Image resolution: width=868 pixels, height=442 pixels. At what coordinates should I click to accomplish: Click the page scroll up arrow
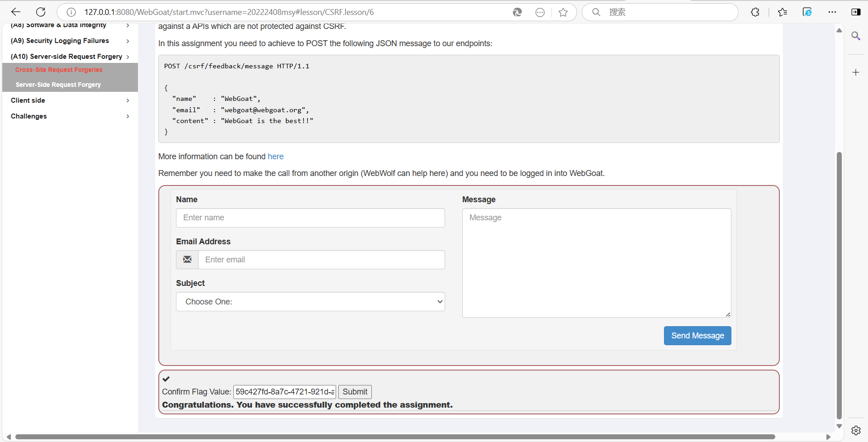point(839,30)
